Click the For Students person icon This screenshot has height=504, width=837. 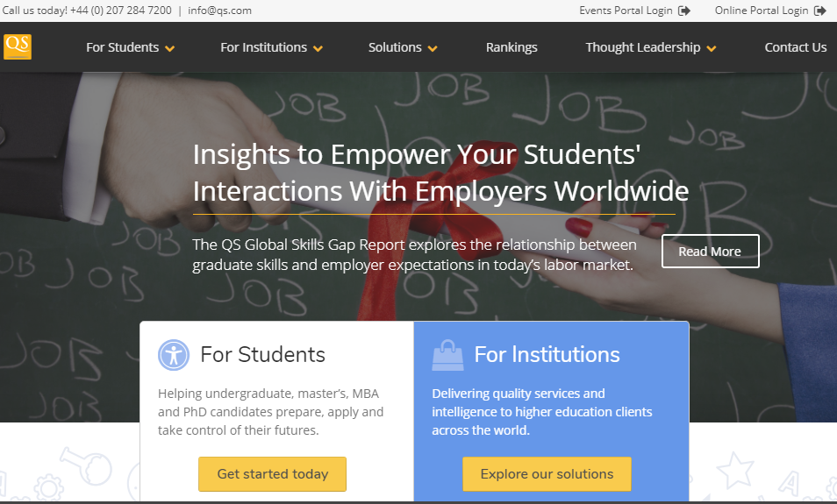coord(174,354)
